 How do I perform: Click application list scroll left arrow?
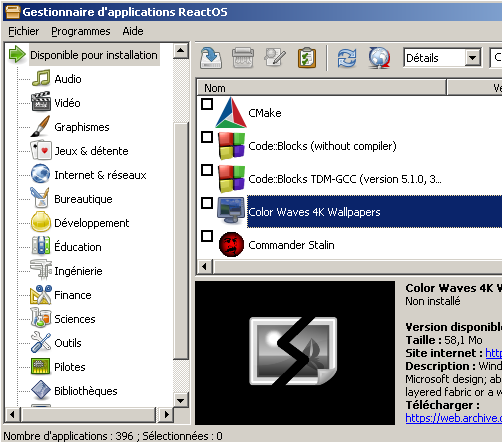(x=205, y=267)
